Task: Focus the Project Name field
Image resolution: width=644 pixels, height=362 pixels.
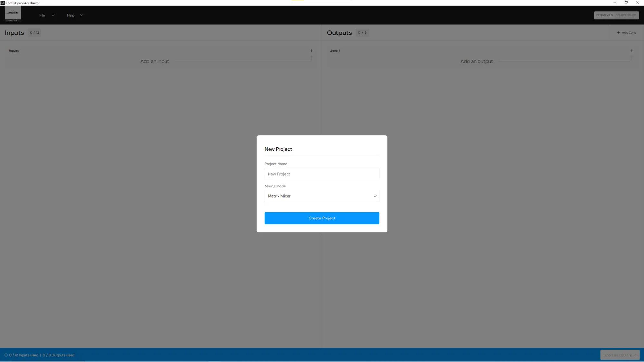Action: (x=322, y=174)
